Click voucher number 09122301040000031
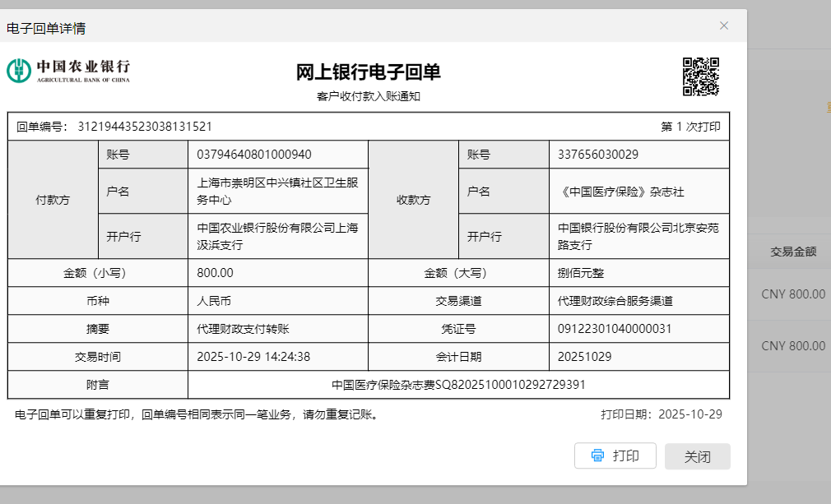 (x=615, y=329)
